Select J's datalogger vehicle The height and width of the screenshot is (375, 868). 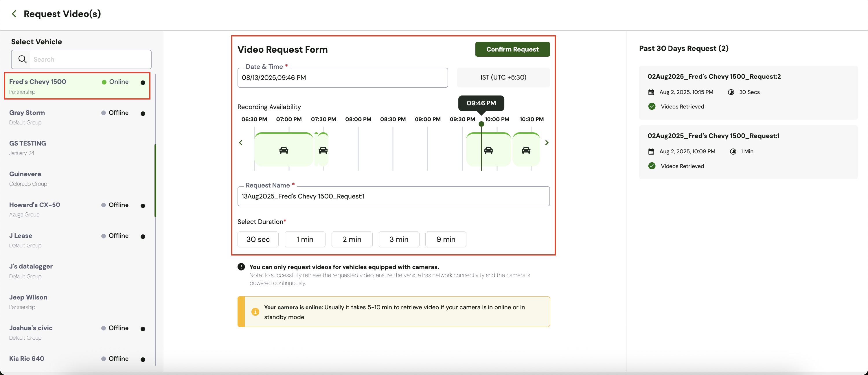tap(77, 271)
